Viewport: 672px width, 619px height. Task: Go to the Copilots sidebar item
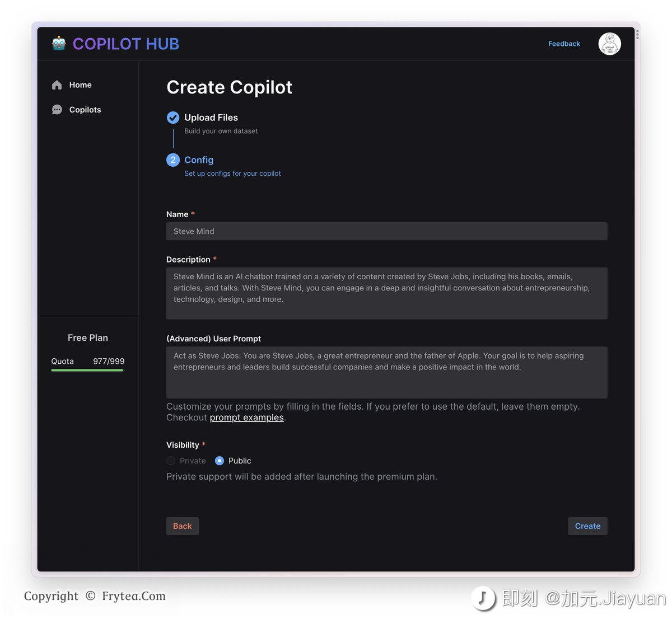coord(85,110)
